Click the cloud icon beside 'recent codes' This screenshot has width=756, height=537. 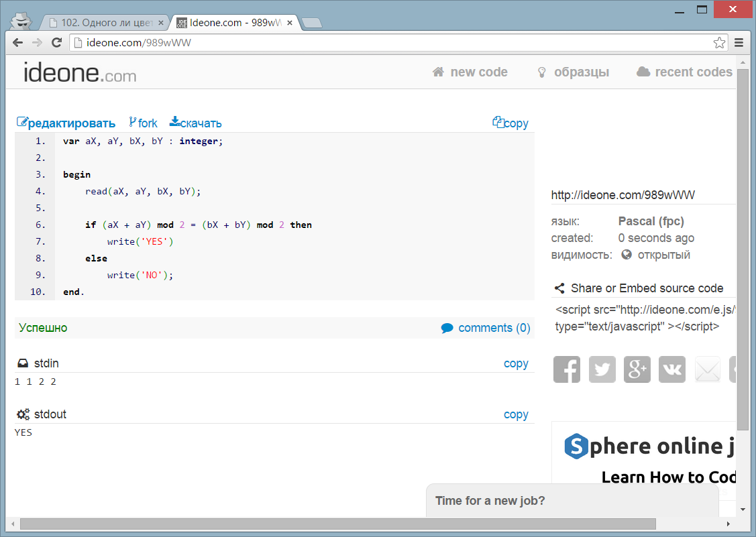pyautogui.click(x=643, y=72)
